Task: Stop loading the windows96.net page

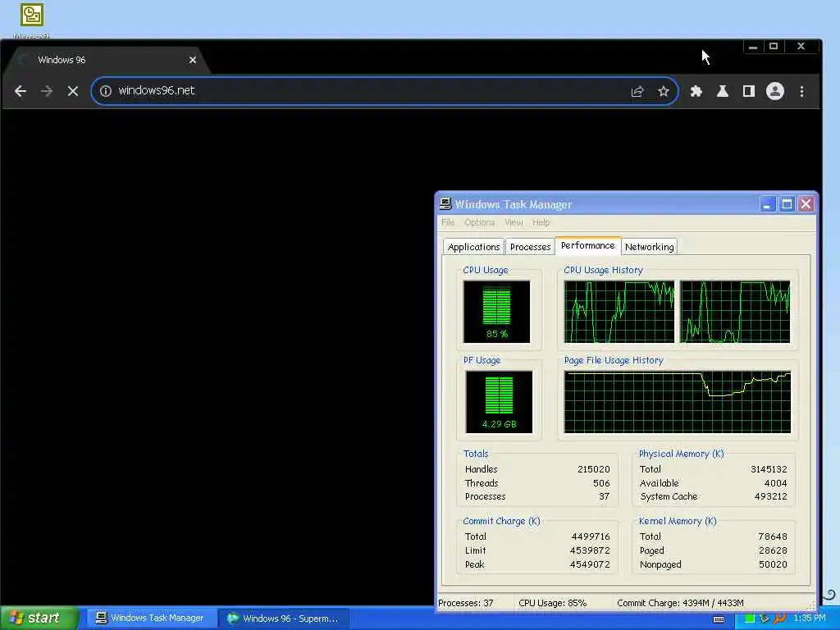Action: pos(73,91)
